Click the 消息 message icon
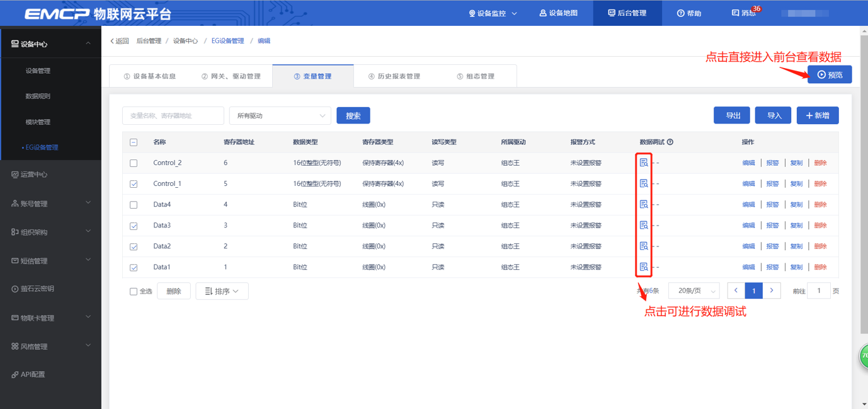Image resolution: width=868 pixels, height=409 pixels. coord(735,13)
